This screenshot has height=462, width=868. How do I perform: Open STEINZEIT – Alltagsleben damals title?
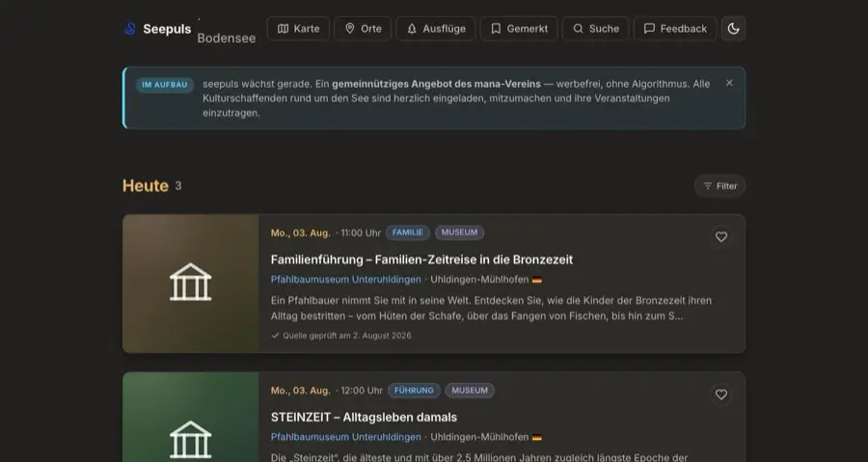(364, 418)
